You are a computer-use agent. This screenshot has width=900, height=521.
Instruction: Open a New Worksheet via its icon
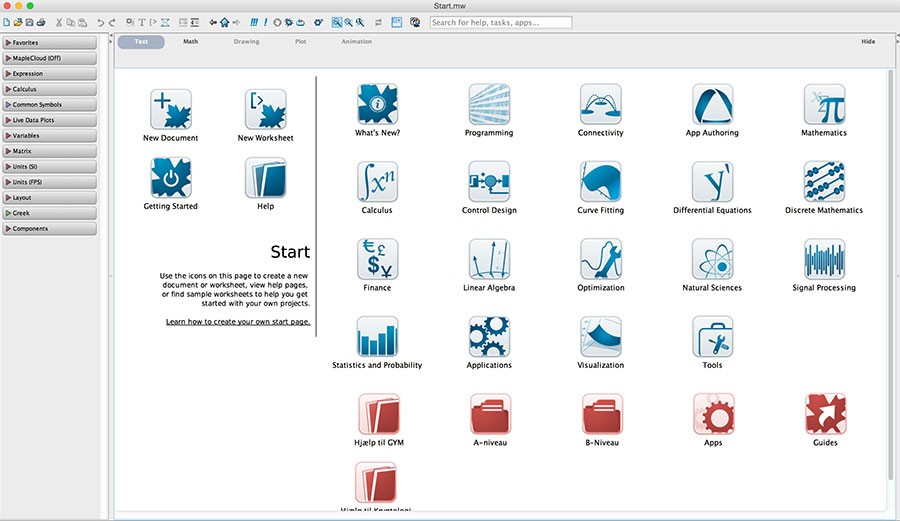(265, 109)
